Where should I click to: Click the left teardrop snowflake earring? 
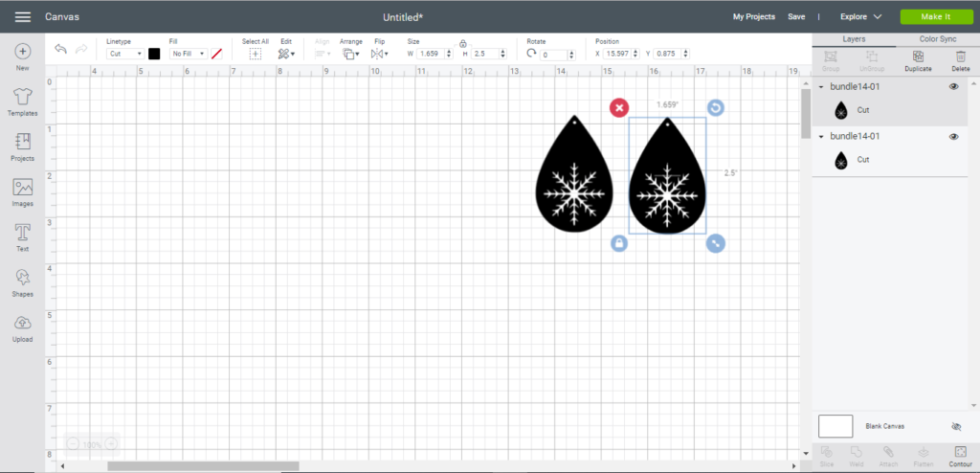tap(574, 173)
